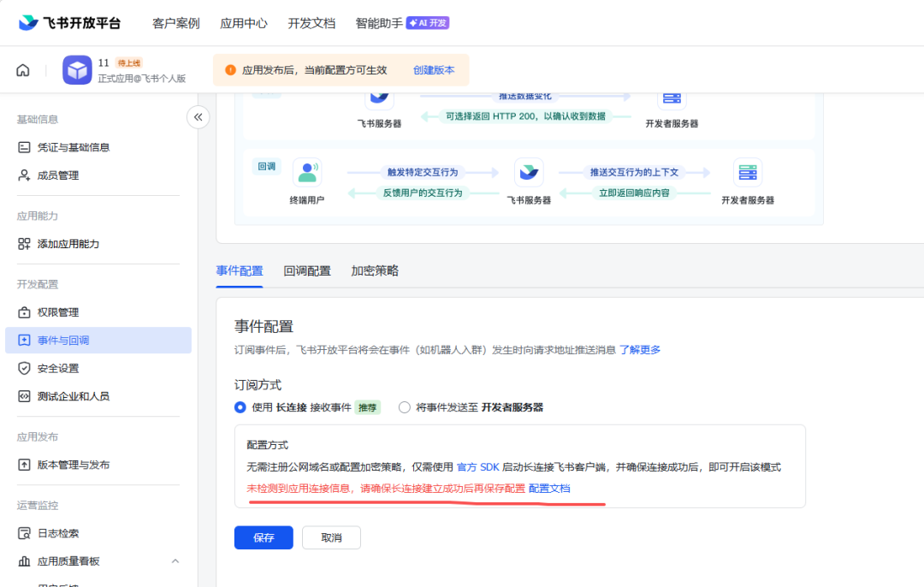Collapse the 应用质量看板 section

[x=175, y=560]
